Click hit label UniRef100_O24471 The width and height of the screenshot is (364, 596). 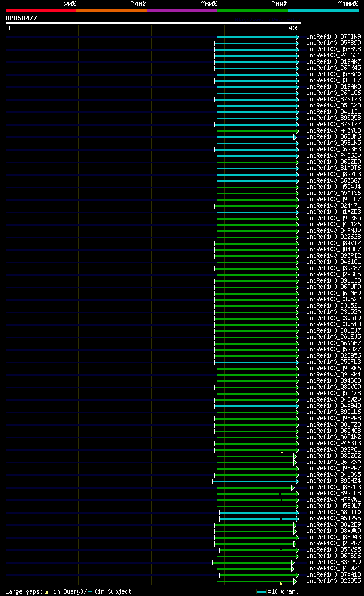pyautogui.click(x=334, y=206)
